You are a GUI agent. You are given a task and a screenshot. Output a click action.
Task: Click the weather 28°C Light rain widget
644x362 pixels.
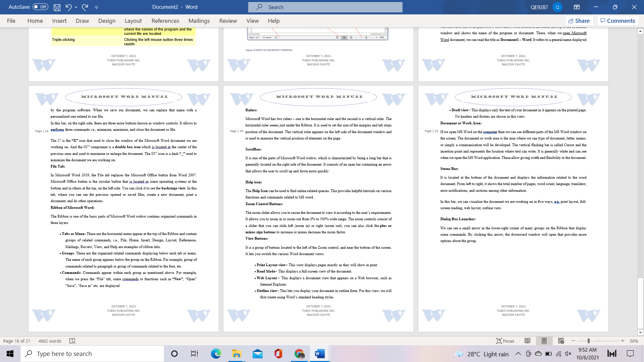[x=482, y=354]
